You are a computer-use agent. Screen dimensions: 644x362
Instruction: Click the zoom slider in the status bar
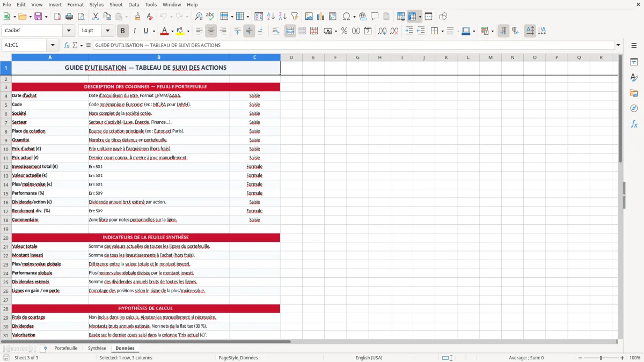(x=601, y=358)
